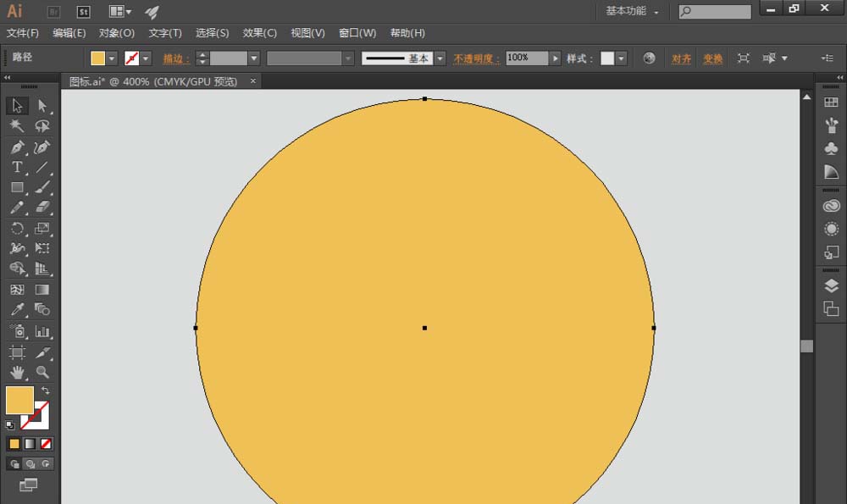The height and width of the screenshot is (504, 847).
Task: Choose the Eraser tool
Action: tap(42, 208)
